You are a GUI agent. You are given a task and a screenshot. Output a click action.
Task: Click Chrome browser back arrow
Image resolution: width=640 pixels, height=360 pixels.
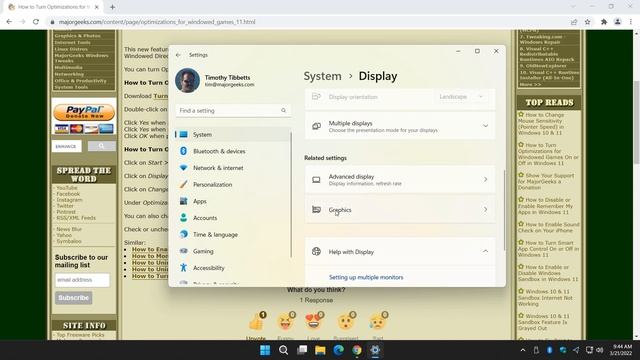point(9,22)
